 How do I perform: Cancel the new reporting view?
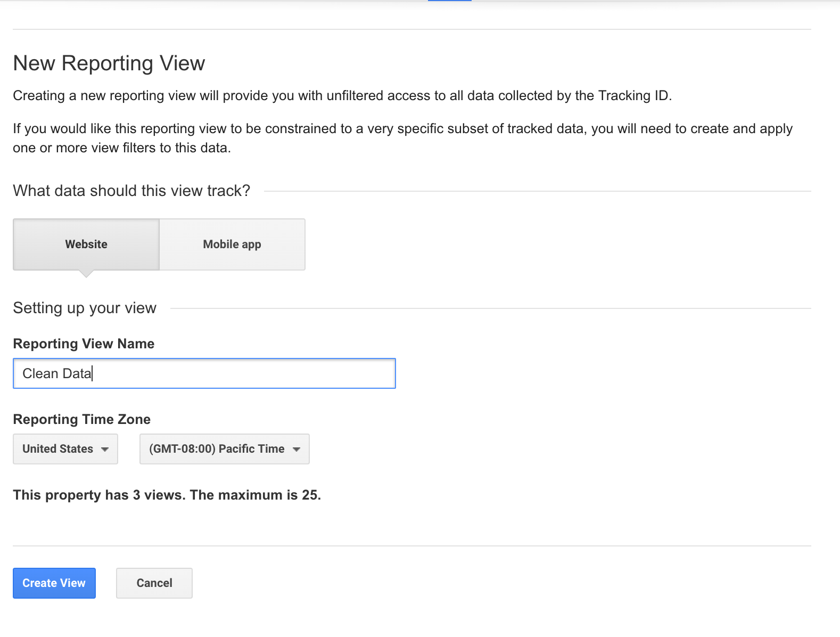point(154,583)
